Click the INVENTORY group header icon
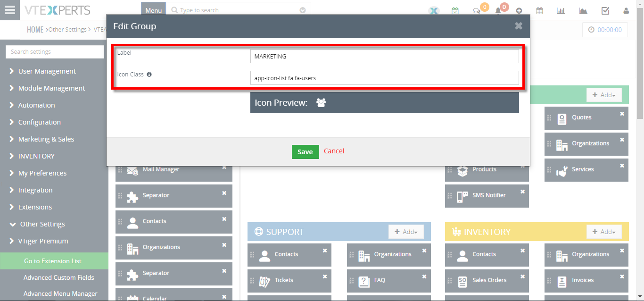Screen dimensions: 644x301 point(456,232)
